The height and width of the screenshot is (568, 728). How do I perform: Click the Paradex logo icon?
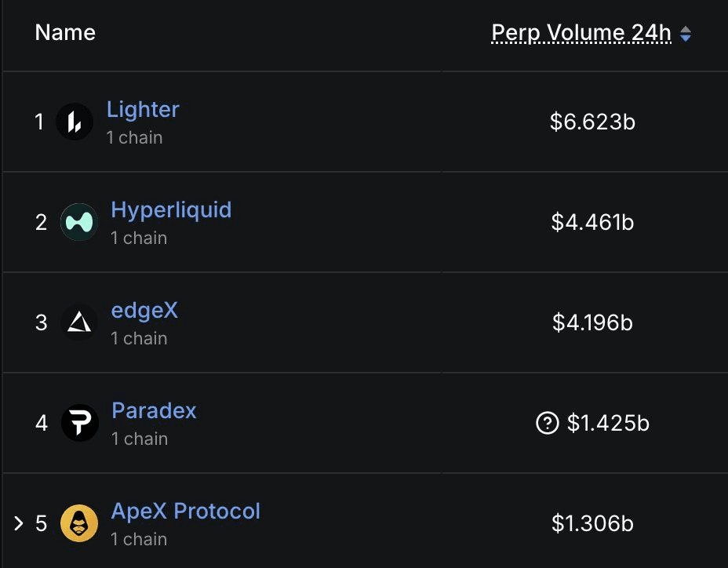pyautogui.click(x=79, y=423)
